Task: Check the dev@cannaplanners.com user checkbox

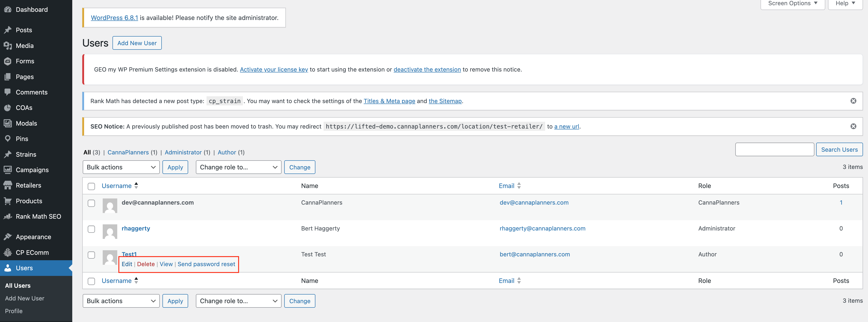Action: click(91, 203)
